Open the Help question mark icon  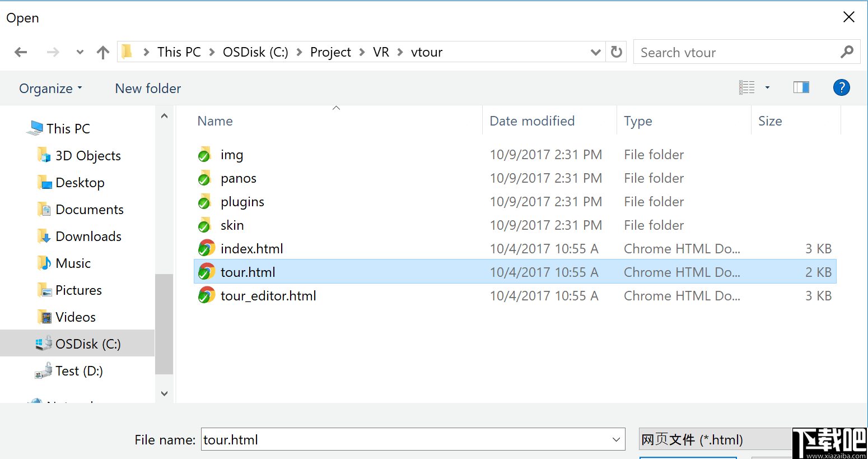tap(841, 87)
